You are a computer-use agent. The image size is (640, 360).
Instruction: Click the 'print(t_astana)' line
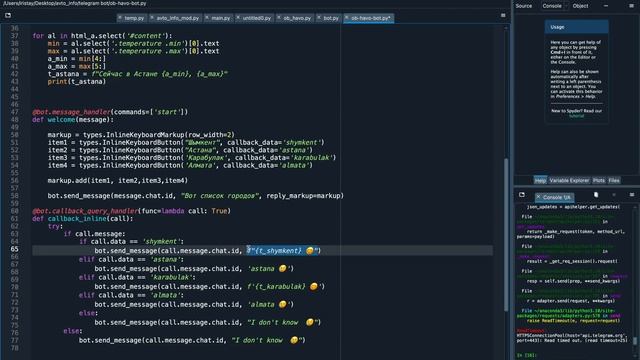coord(77,82)
